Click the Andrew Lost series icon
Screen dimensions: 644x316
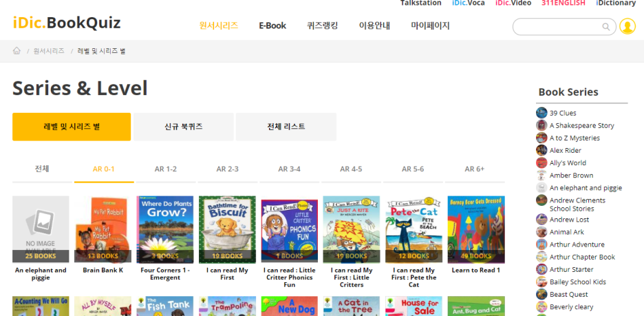click(x=541, y=220)
